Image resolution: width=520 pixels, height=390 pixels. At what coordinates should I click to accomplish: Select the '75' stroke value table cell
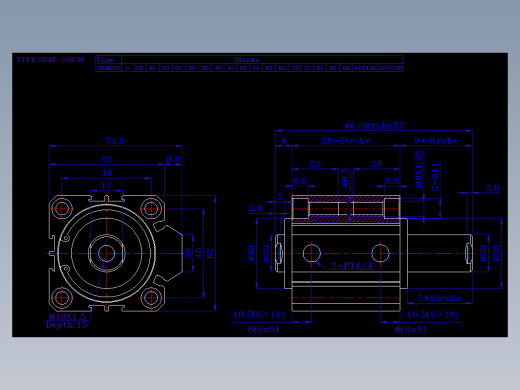(308, 68)
